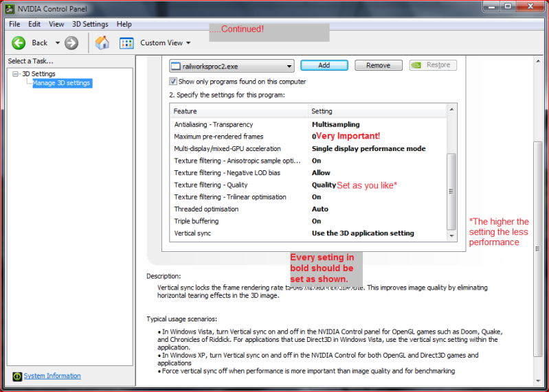Open the Custom View dropdown arrow
Image resolution: width=549 pixels, height=392 pixels.
pyautogui.click(x=188, y=43)
